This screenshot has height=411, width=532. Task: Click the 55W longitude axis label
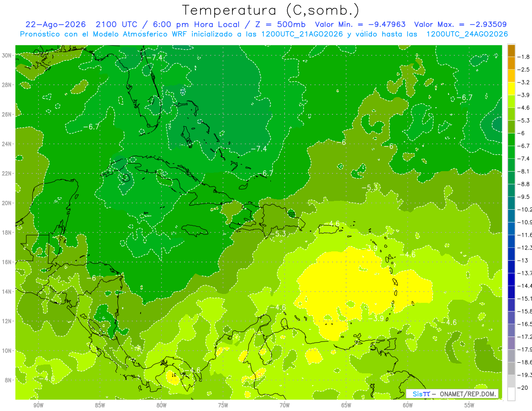pyautogui.click(x=469, y=405)
